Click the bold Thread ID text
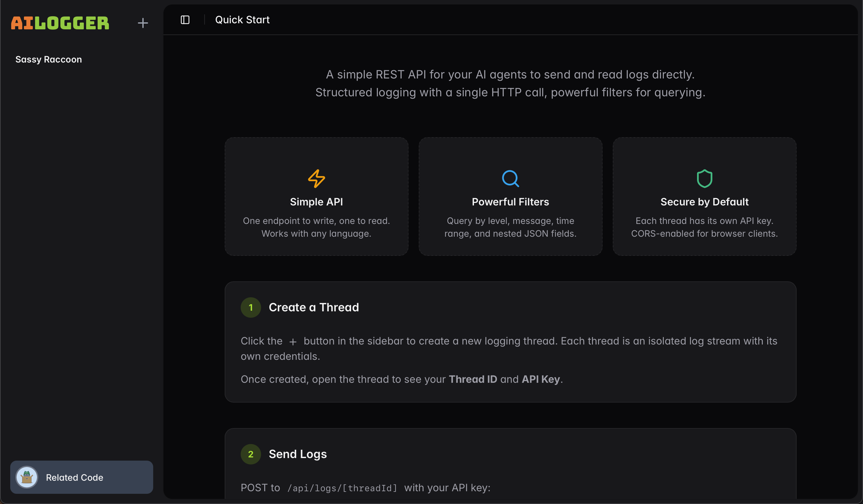Viewport: 863px width, 504px height. (473, 379)
